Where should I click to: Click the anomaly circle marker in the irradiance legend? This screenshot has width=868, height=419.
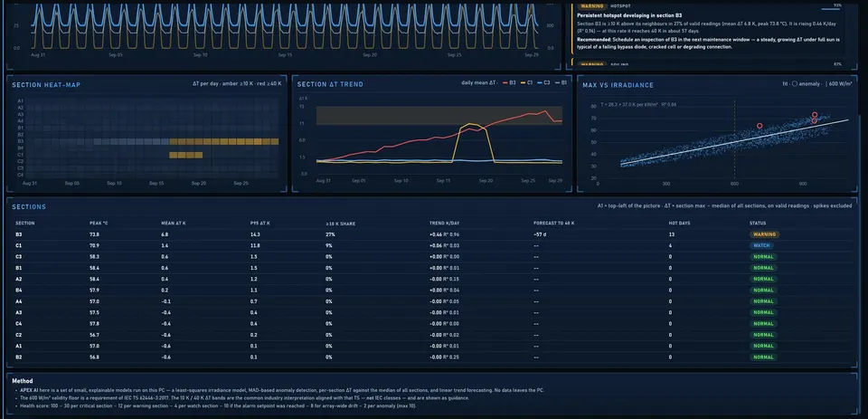coord(795,84)
